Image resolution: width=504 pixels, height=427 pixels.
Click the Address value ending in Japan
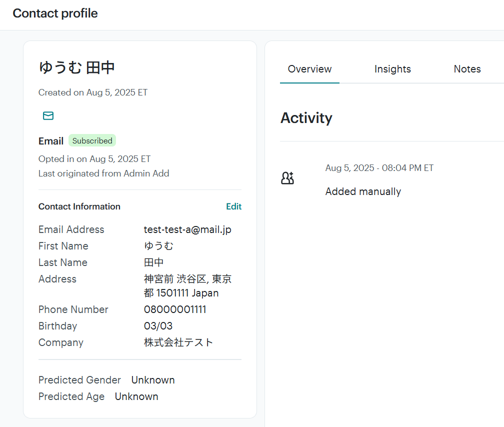[187, 286]
